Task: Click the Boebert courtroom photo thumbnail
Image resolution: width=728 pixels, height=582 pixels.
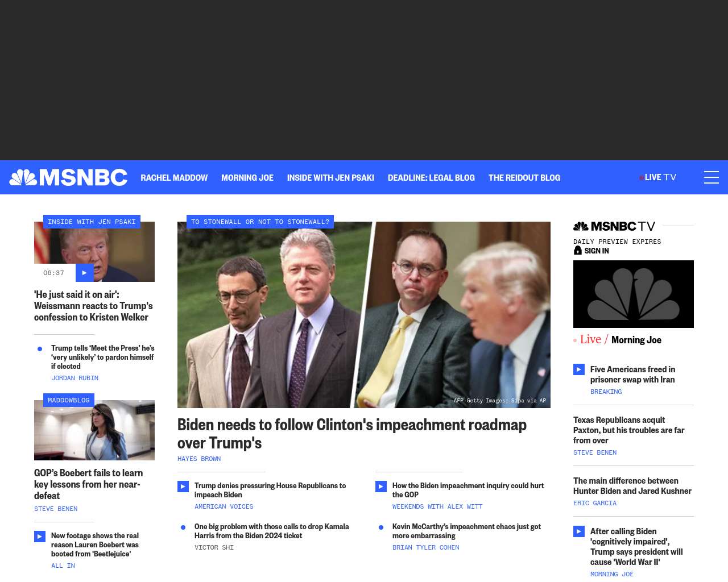Action: 94,430
